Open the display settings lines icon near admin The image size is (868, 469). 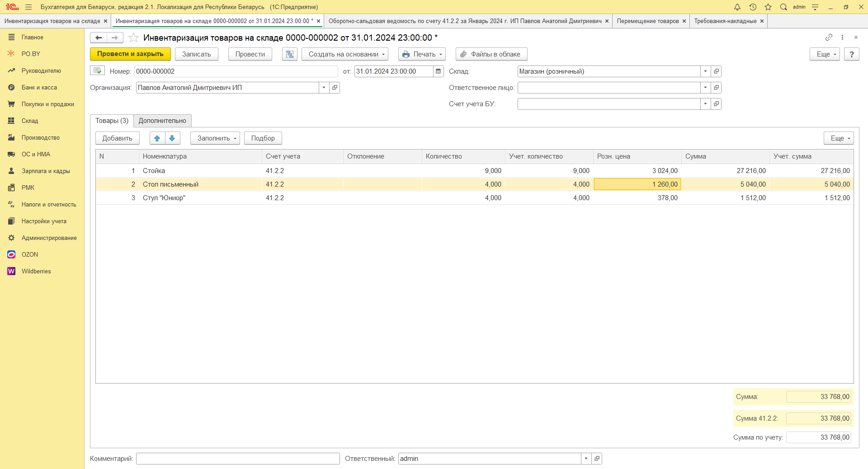coord(815,7)
